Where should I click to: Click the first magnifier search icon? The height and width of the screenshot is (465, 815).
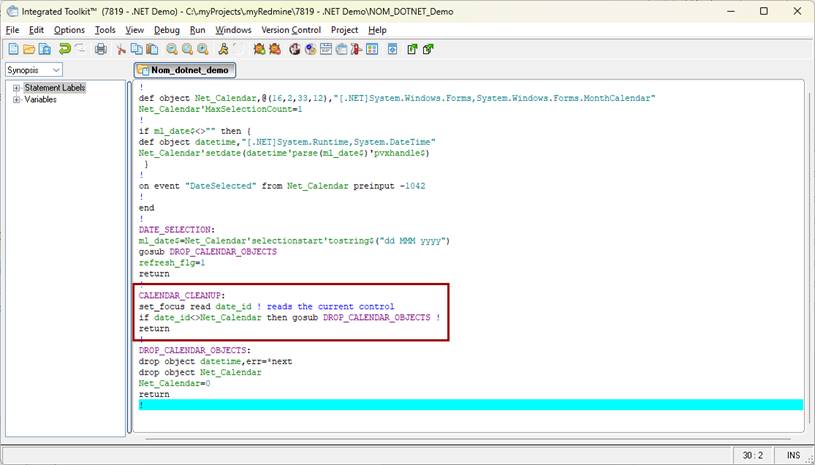tap(172, 49)
